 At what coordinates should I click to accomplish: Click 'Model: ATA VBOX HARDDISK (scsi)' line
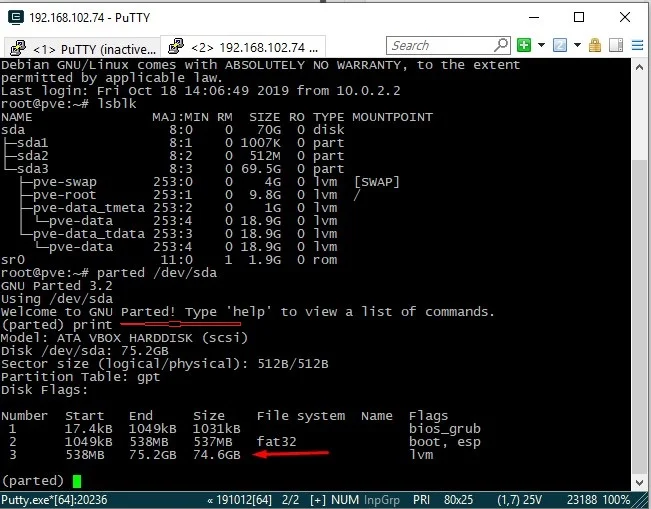[x=124, y=338]
